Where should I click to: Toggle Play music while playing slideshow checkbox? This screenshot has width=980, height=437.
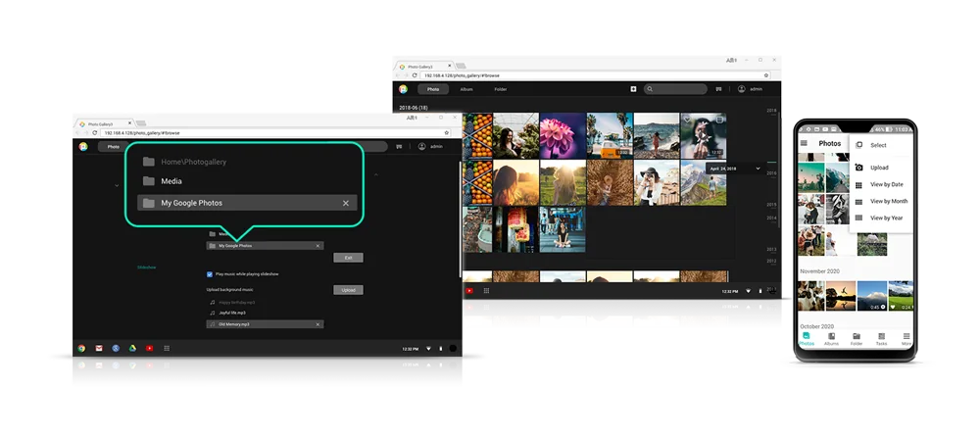pos(210,273)
